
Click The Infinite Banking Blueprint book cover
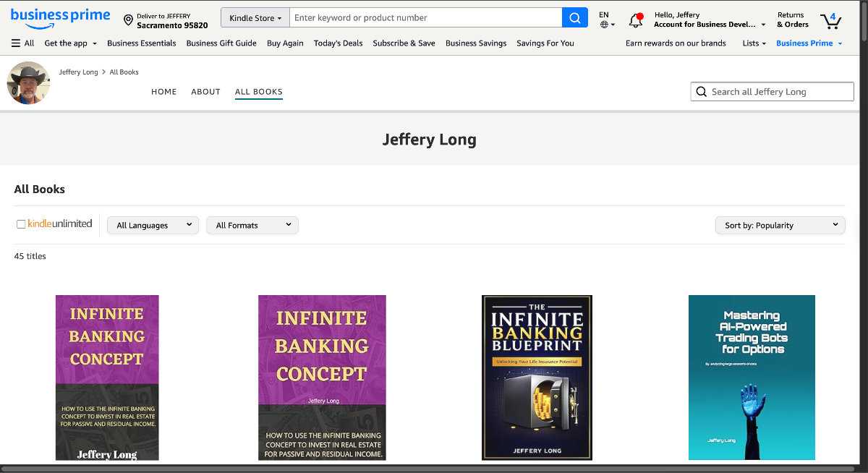(537, 377)
